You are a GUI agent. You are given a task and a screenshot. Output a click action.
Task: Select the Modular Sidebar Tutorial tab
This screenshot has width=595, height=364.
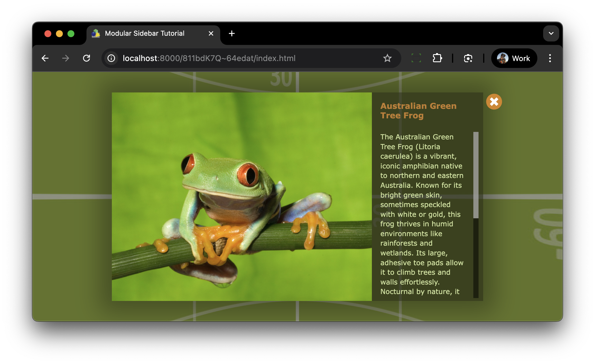click(144, 33)
